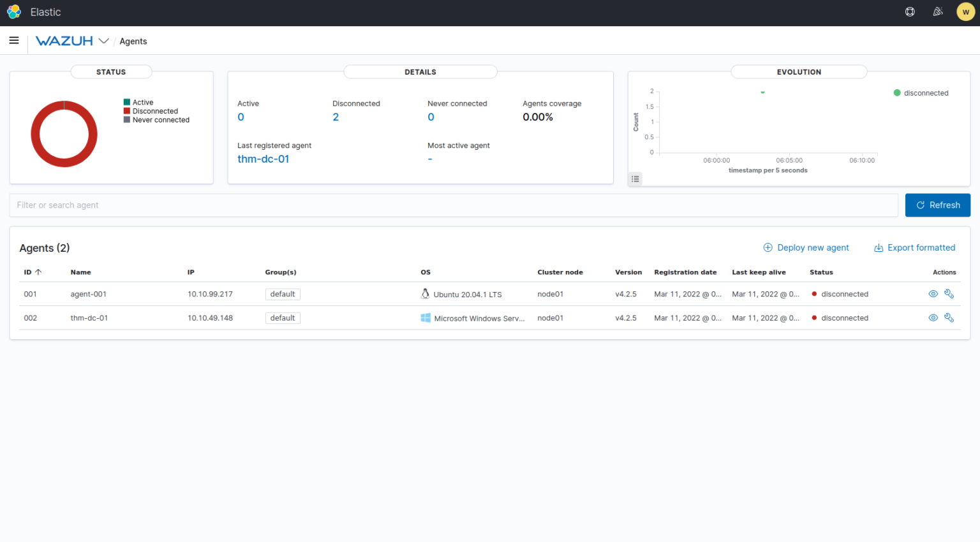Viewport: 980px width, 542px height.
Task: Sort by the Status column header
Action: coord(821,272)
